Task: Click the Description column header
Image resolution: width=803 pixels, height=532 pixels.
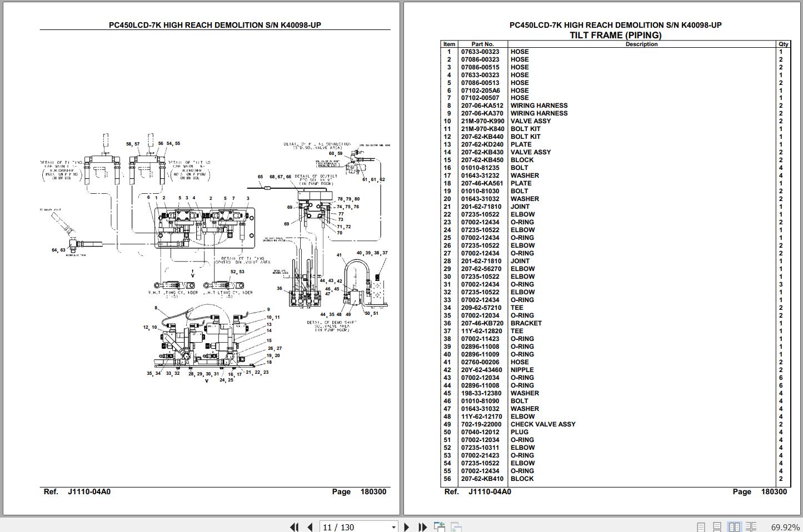Action: point(641,44)
